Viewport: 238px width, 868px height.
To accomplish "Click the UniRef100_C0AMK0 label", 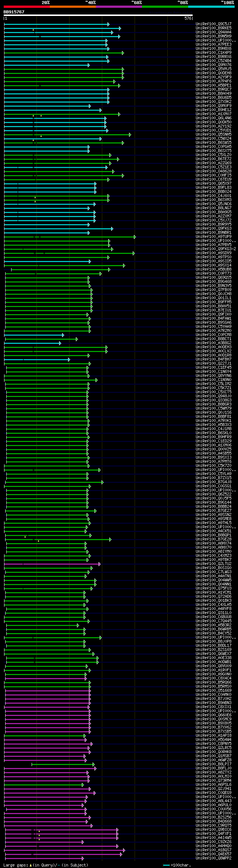I will pos(213,695).
